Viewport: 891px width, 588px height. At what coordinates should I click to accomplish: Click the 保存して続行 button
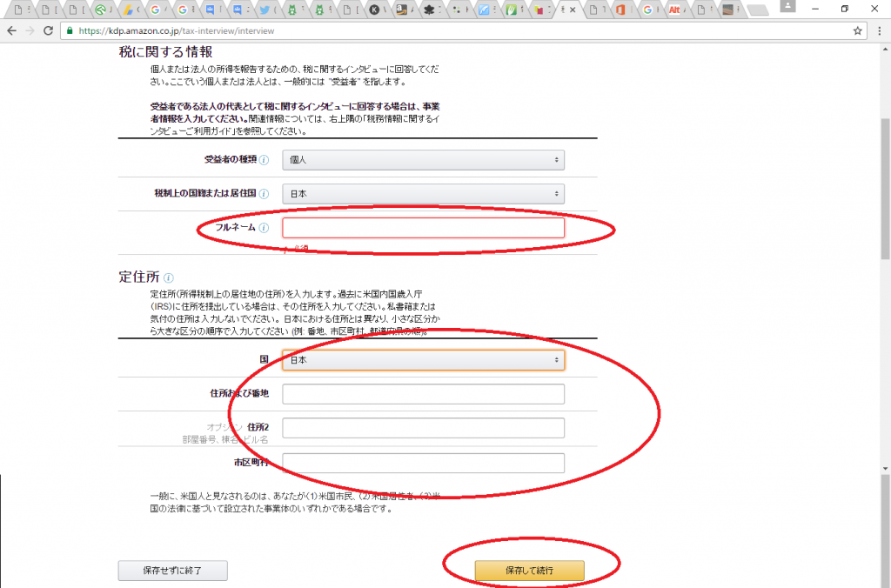point(530,571)
